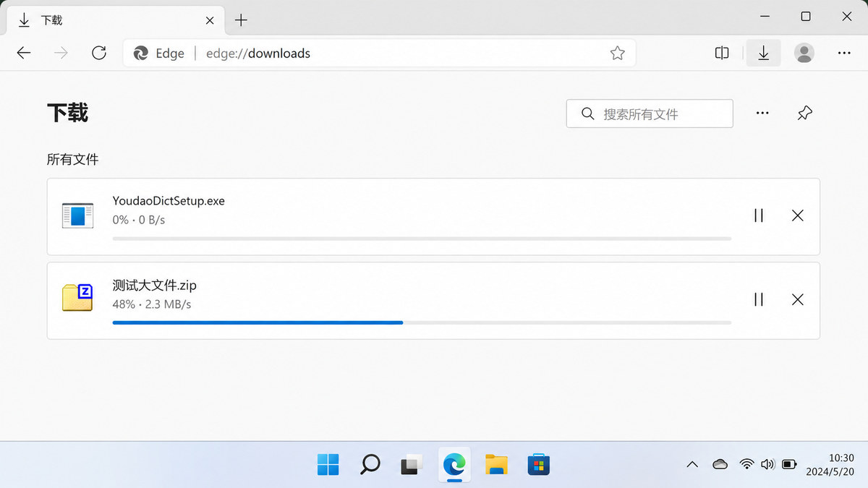
Task: Refresh the downloads page
Action: tap(99, 53)
